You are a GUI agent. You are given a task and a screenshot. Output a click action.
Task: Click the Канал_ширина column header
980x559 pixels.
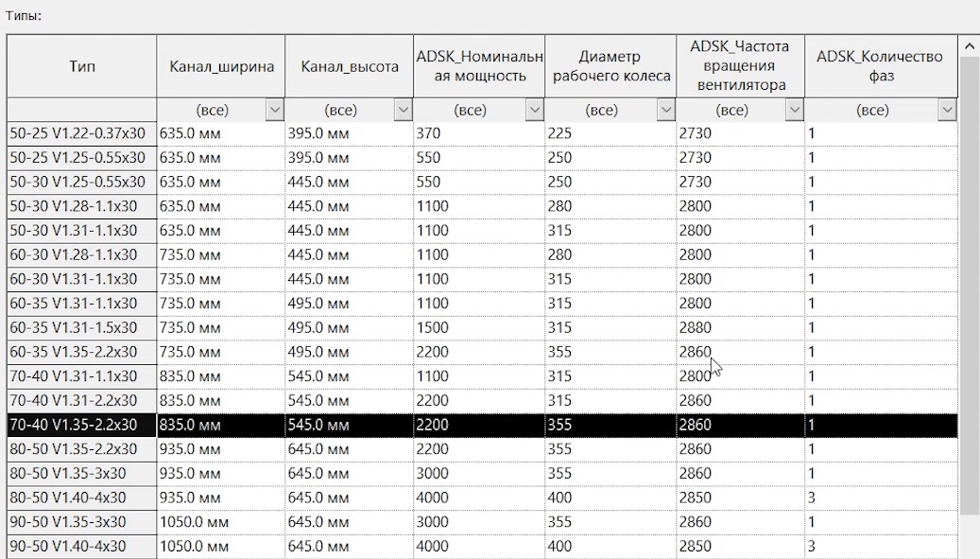pos(221,66)
